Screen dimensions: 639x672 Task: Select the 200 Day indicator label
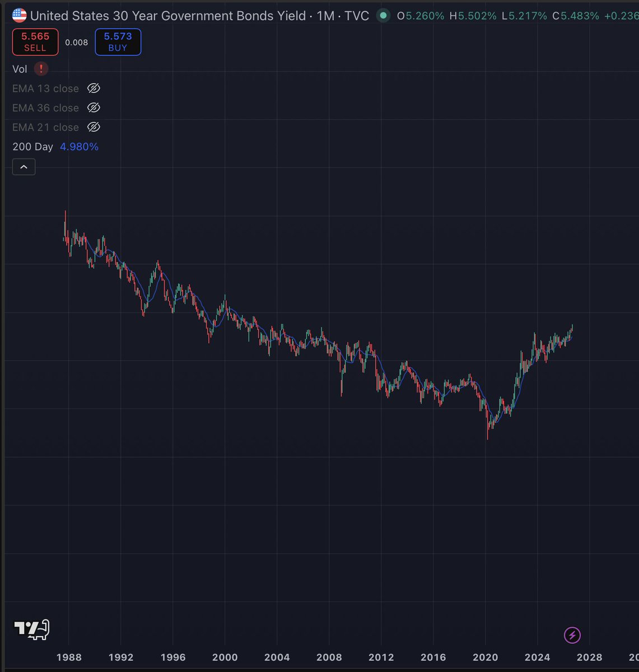click(x=32, y=147)
